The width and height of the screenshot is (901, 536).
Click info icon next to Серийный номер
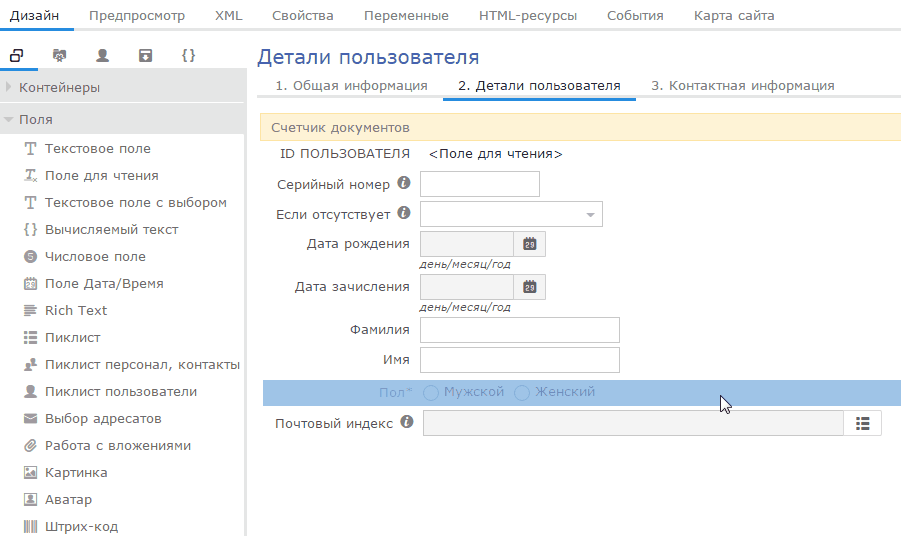(404, 183)
